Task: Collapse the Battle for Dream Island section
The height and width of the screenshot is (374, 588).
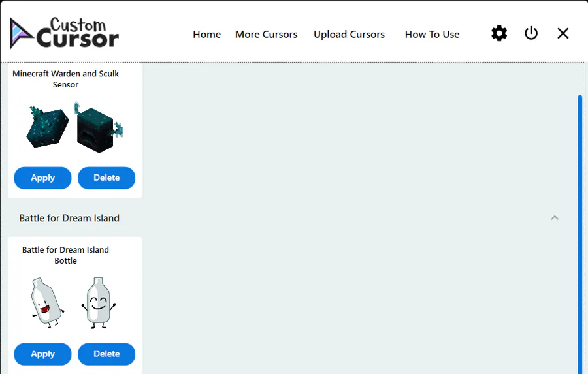Action: [x=555, y=218]
